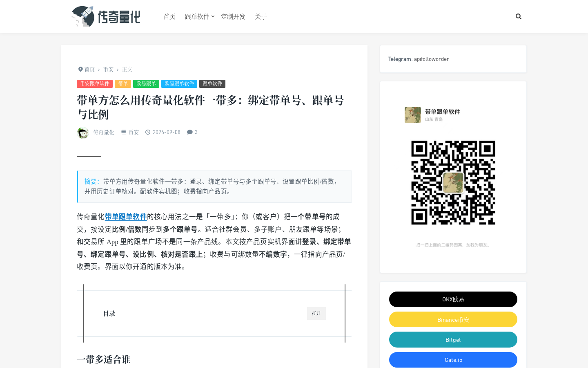Open the 定制开发 nav item

[233, 16]
